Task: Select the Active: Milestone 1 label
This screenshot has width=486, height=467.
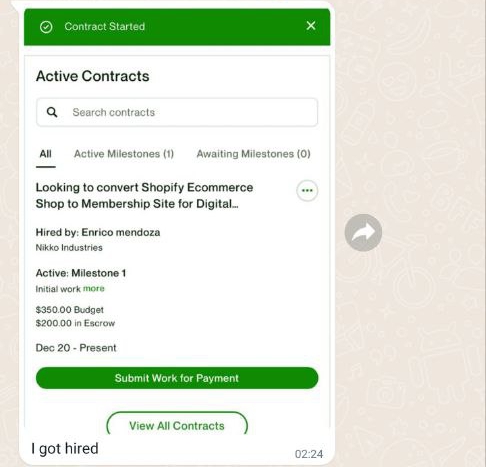Action: (81, 273)
